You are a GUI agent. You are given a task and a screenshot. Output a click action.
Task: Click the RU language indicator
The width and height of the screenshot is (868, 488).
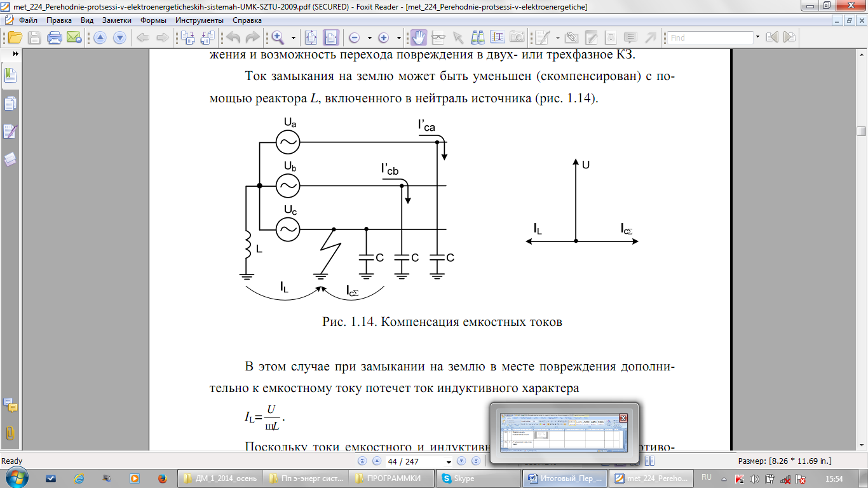click(707, 477)
